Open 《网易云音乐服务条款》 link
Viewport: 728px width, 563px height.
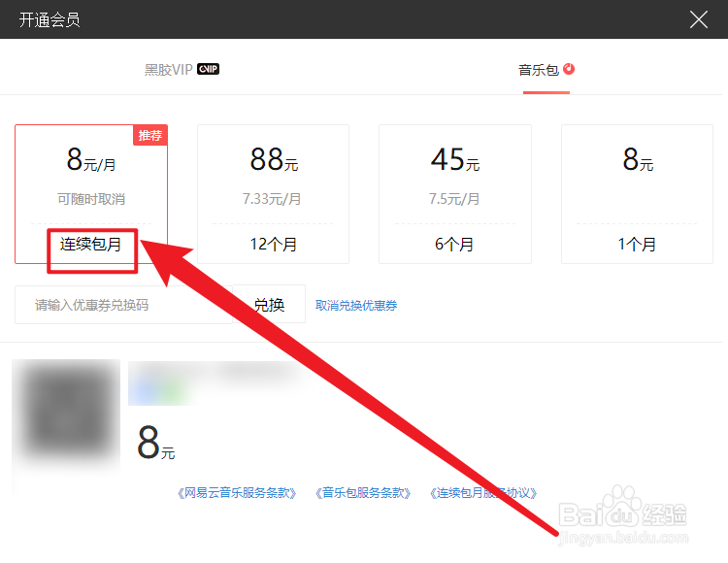(x=237, y=493)
